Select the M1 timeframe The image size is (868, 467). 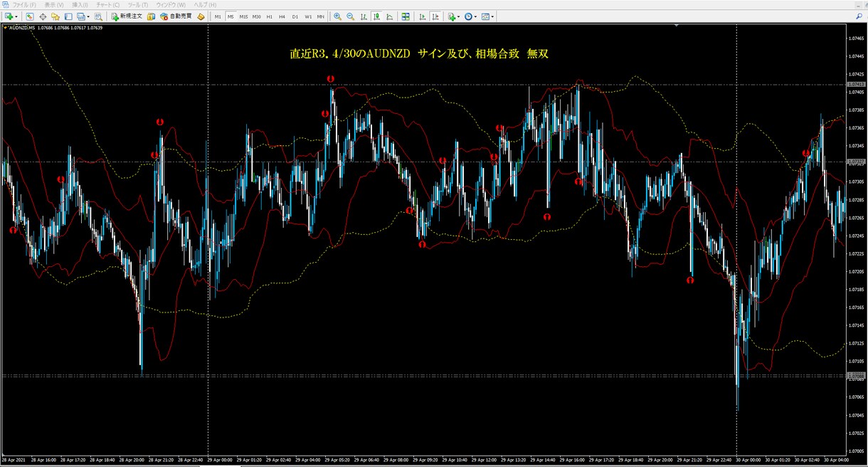pos(218,16)
